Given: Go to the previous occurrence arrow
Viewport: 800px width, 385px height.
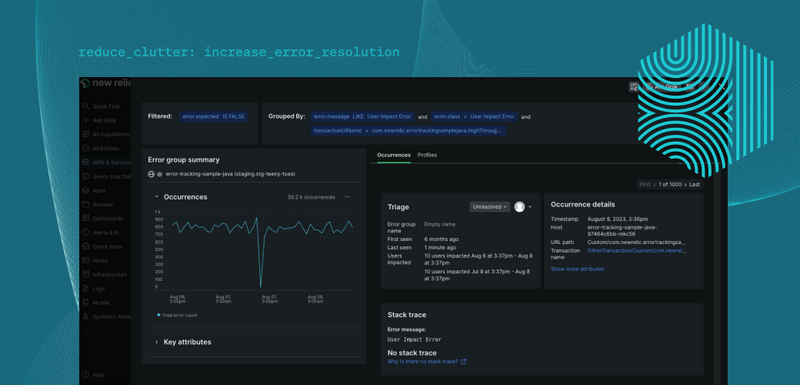Looking at the screenshot, I should coord(655,185).
